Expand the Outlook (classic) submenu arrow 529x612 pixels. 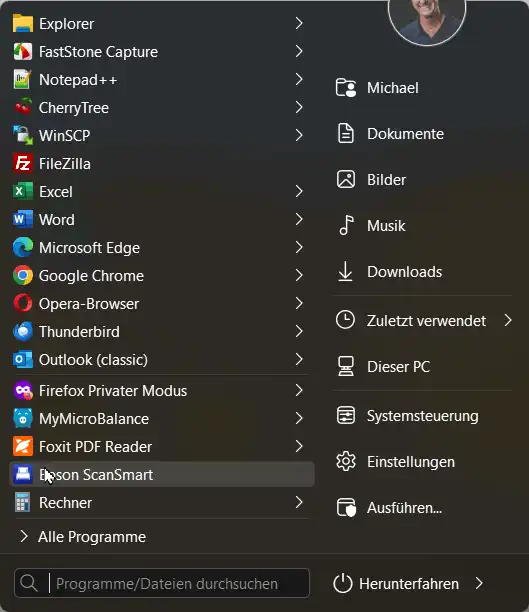[299, 359]
